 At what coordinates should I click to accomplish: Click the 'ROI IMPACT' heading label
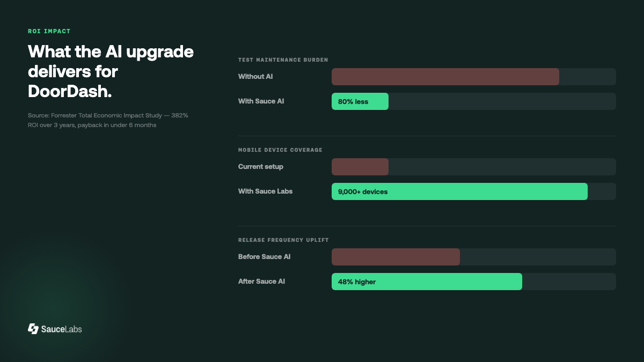click(x=49, y=31)
